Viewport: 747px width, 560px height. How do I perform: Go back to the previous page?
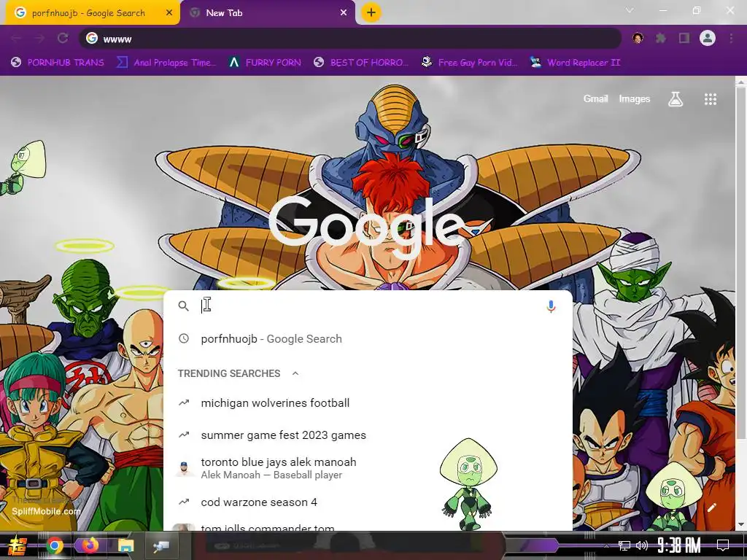[16, 38]
